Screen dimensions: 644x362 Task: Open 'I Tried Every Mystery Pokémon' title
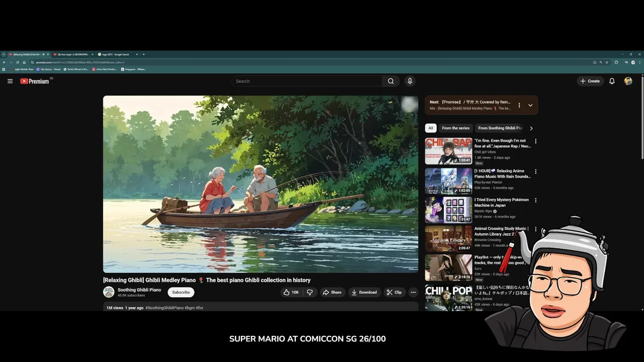502,203
